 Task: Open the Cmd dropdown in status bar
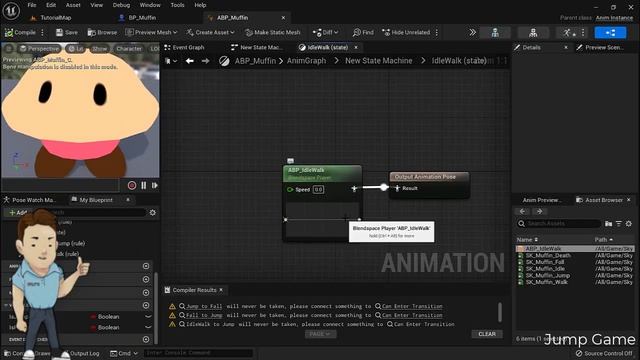click(124, 353)
